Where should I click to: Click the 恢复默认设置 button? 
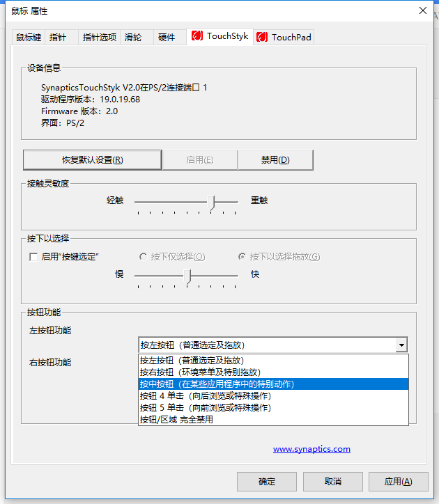[x=92, y=160]
